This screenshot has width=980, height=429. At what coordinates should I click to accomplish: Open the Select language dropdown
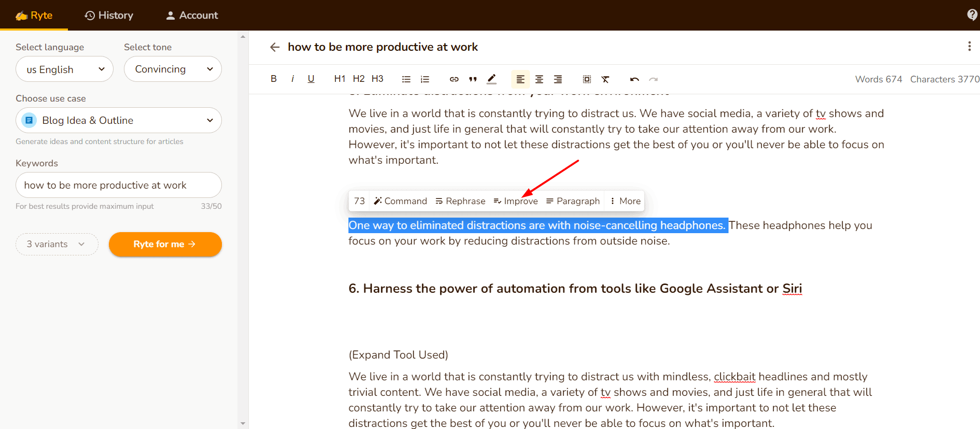64,69
